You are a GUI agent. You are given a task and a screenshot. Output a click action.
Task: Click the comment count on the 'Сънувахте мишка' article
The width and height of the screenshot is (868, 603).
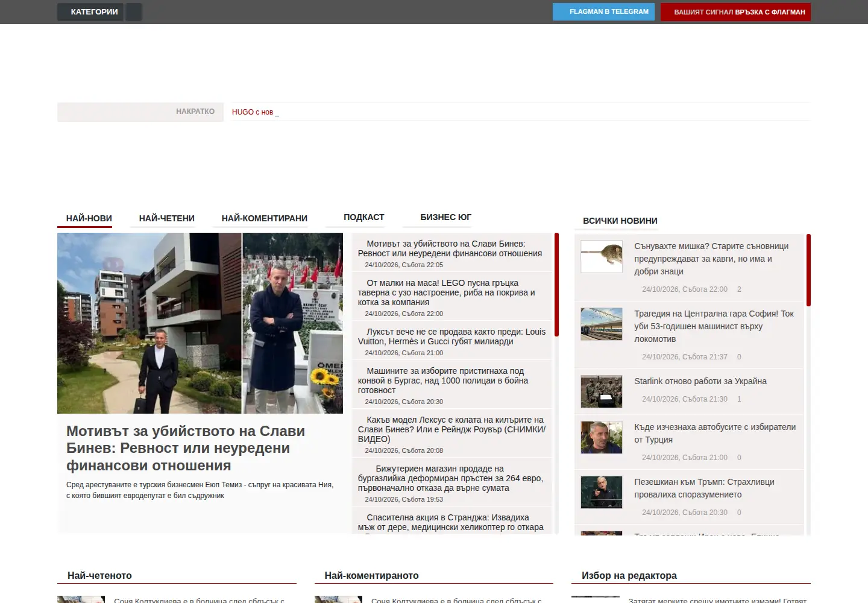click(739, 289)
